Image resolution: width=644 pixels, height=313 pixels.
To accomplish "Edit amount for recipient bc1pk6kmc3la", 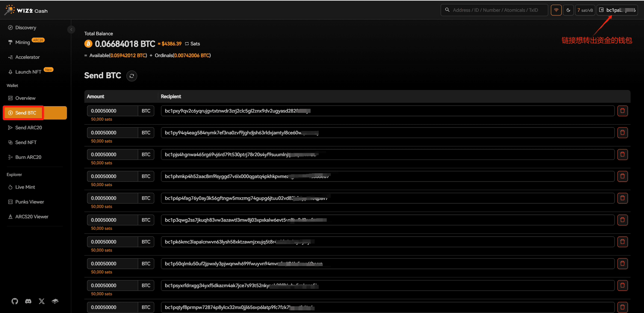I will 112,242.
